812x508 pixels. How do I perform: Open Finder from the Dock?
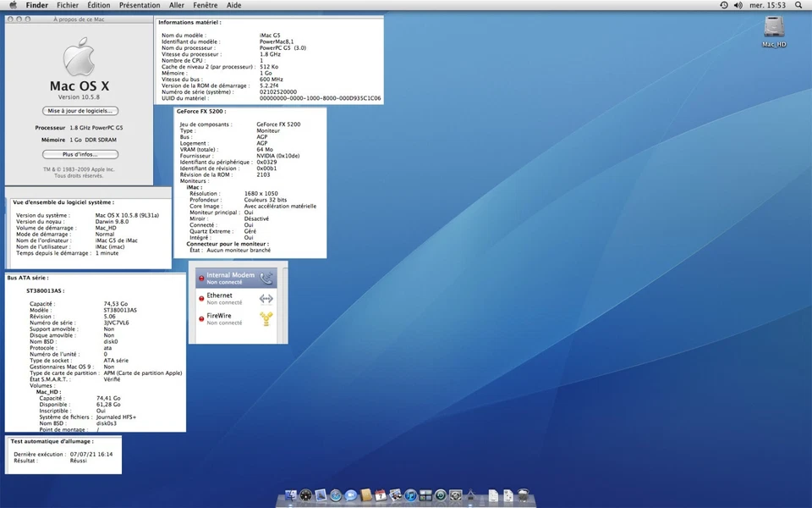[x=291, y=495]
